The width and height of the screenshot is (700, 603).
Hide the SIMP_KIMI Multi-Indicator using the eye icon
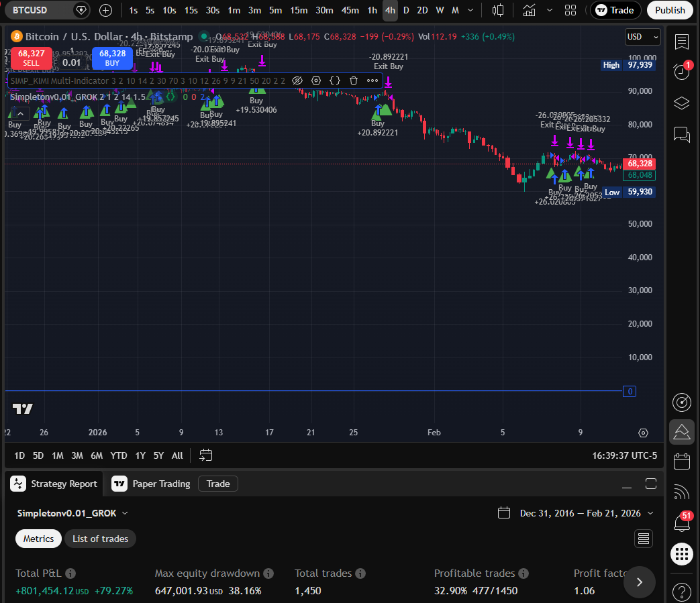(x=297, y=80)
